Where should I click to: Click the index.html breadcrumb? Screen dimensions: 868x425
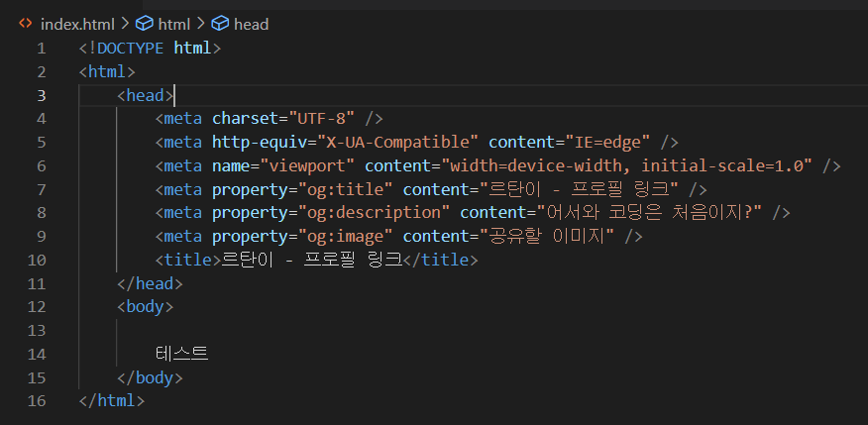coord(77,25)
